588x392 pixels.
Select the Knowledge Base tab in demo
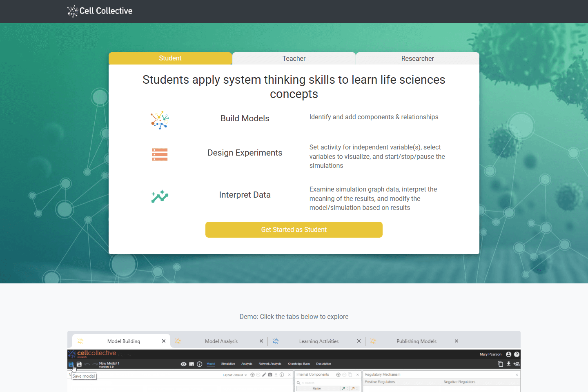coord(298,364)
